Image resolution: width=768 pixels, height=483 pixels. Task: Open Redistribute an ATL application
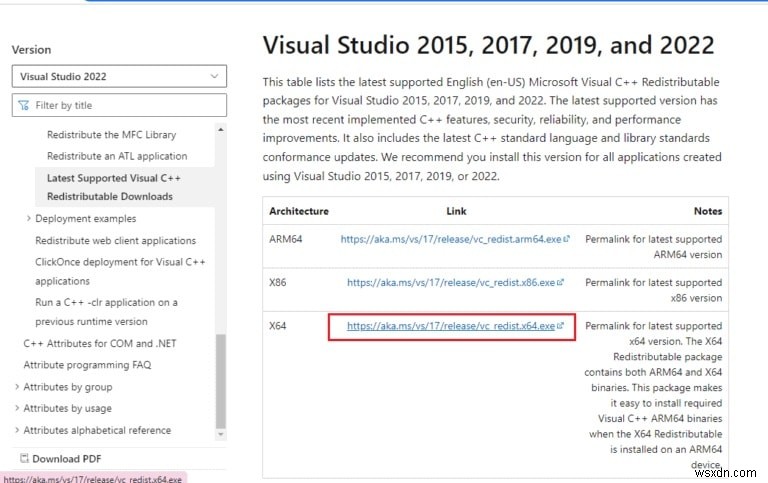117,156
